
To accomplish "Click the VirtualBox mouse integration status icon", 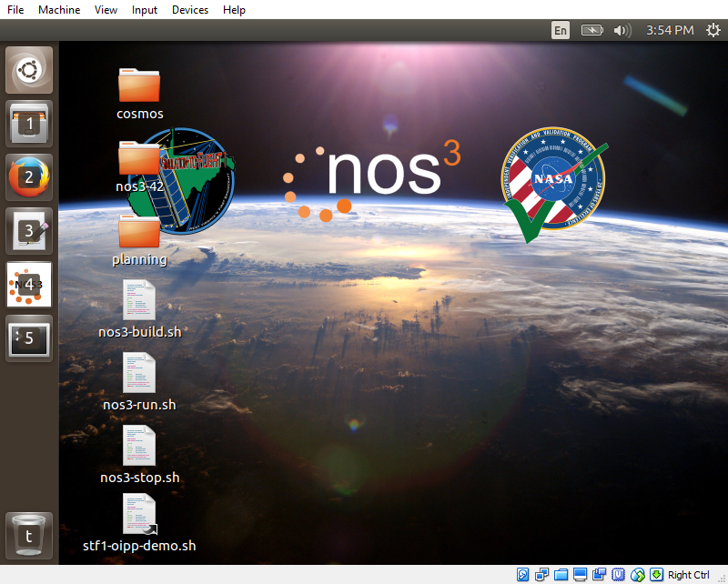I will (638, 575).
